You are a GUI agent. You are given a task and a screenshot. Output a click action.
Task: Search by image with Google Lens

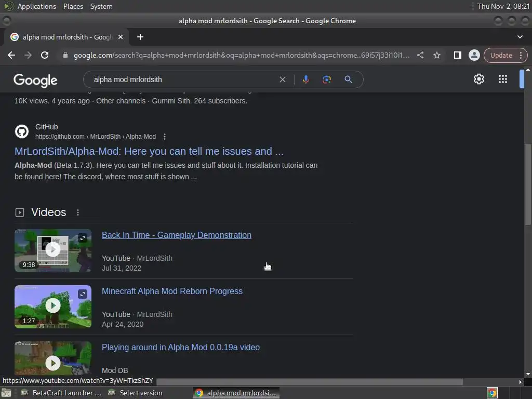click(x=327, y=79)
